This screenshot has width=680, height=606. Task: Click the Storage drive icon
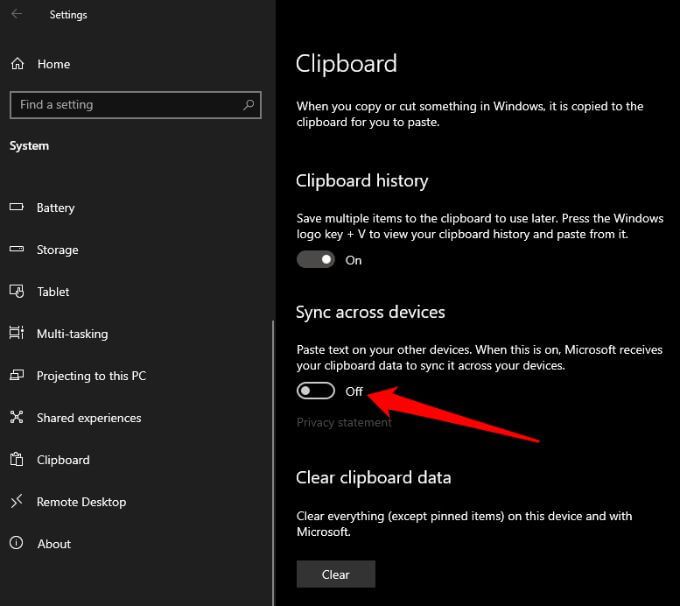point(16,249)
